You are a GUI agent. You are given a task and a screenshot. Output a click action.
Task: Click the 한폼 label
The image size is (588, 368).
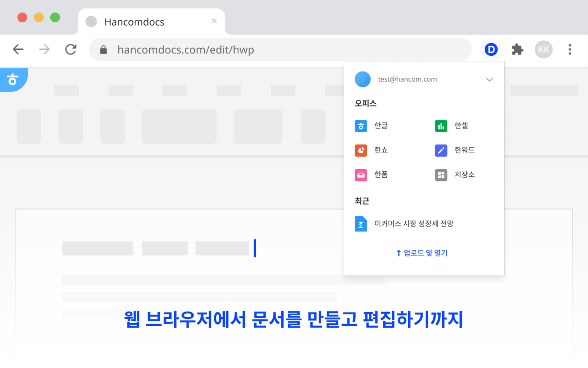(381, 174)
